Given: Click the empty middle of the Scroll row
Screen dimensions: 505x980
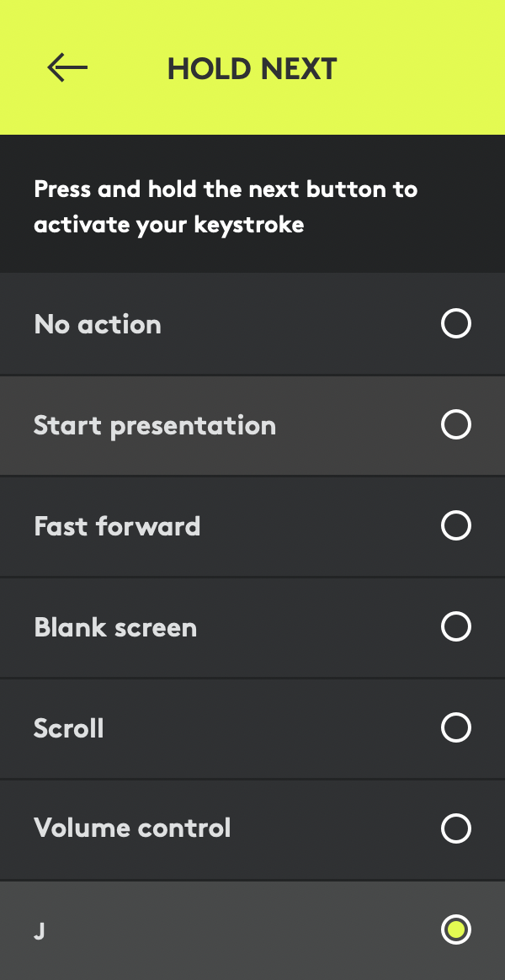Looking at the screenshot, I should click(x=269, y=728).
